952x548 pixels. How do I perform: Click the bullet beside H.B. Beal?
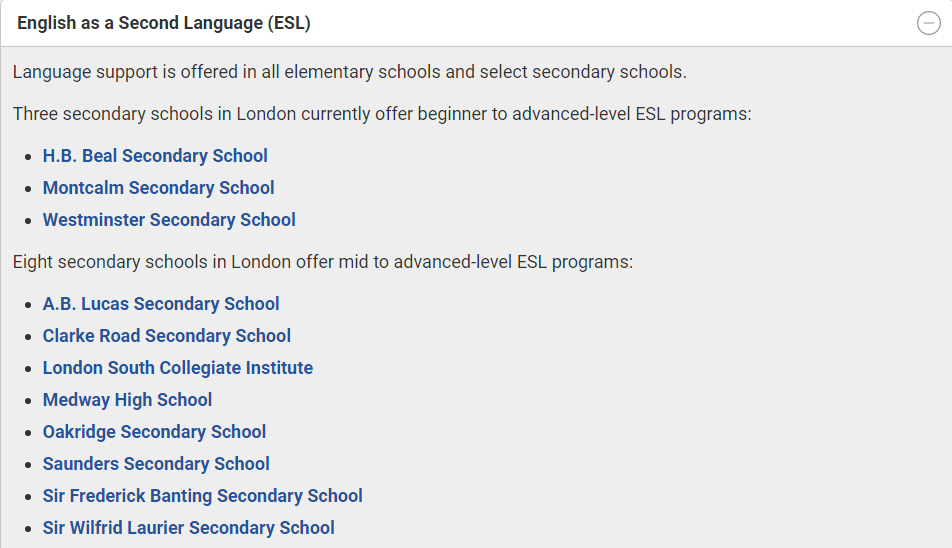(28, 157)
